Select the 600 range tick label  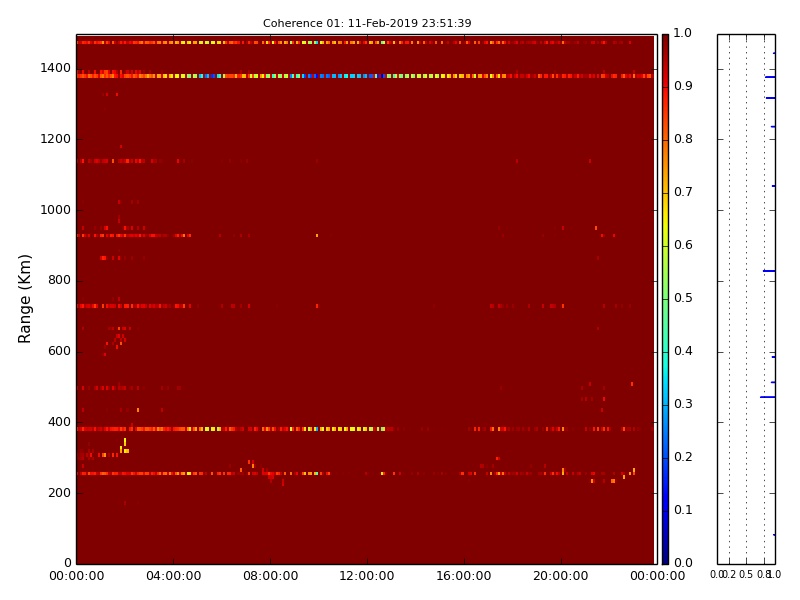(59, 351)
